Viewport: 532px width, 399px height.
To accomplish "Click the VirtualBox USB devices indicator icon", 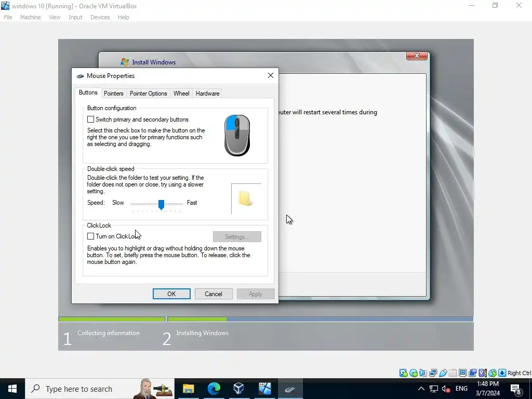I will [x=443, y=373].
